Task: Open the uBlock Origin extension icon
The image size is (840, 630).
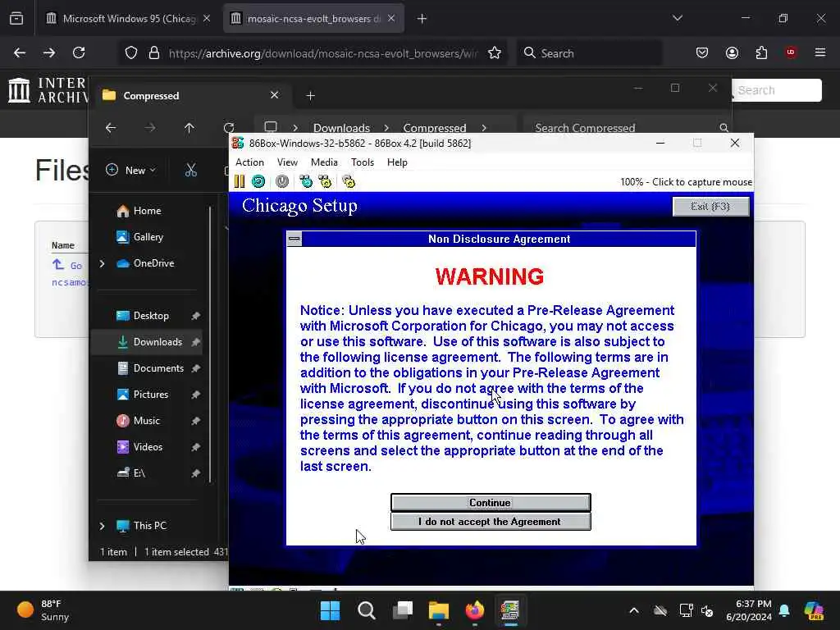Action: coord(791,52)
